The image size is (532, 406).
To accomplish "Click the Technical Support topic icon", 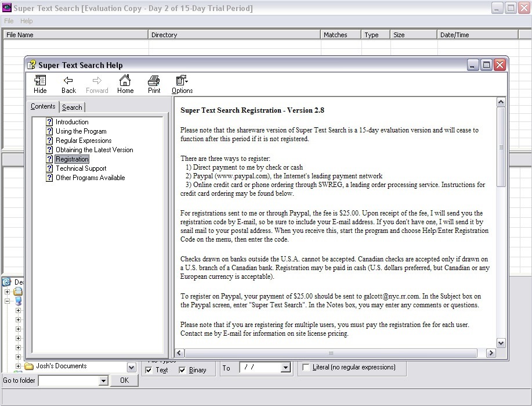I will coord(49,168).
